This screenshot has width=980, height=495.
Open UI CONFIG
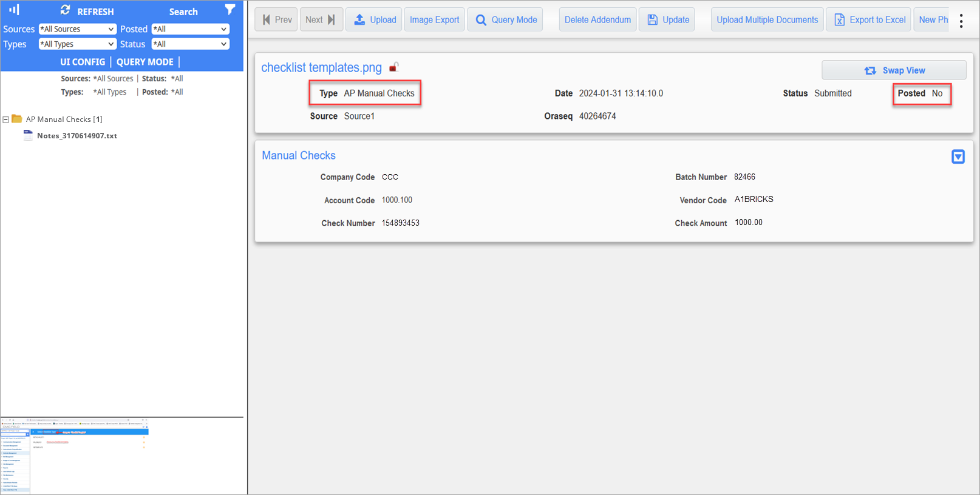(x=83, y=62)
